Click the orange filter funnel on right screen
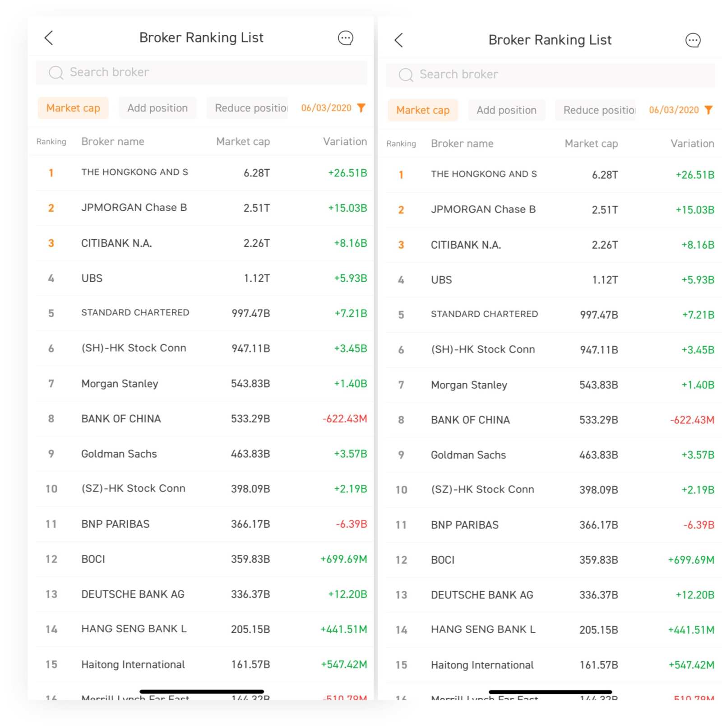This screenshot has height=728, width=722. click(x=708, y=110)
